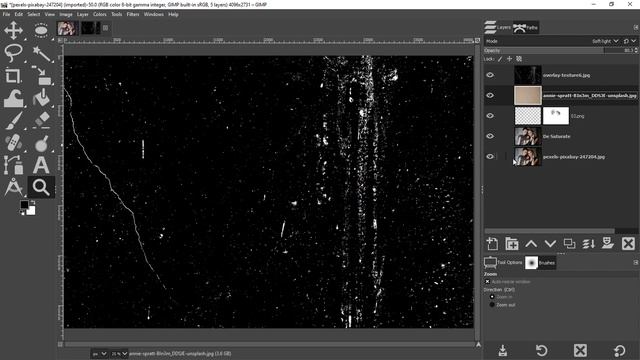The height and width of the screenshot is (360, 640).
Task: Select the Measure tool
Action: (x=13, y=187)
